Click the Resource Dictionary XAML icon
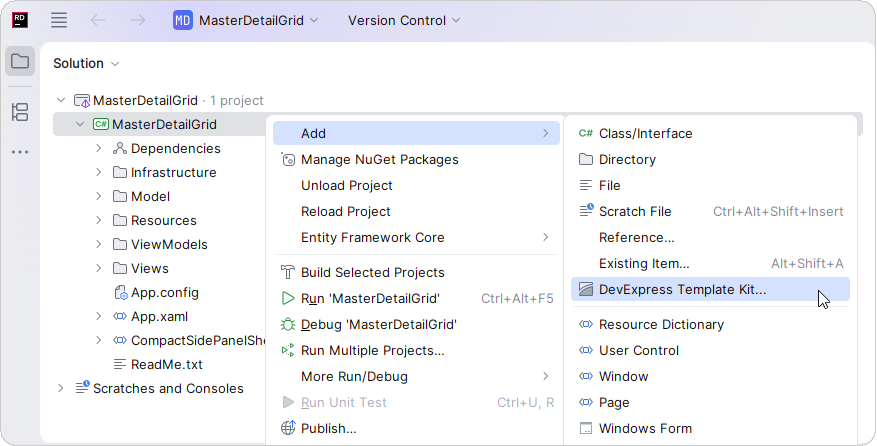The height and width of the screenshot is (446, 877). click(x=586, y=325)
